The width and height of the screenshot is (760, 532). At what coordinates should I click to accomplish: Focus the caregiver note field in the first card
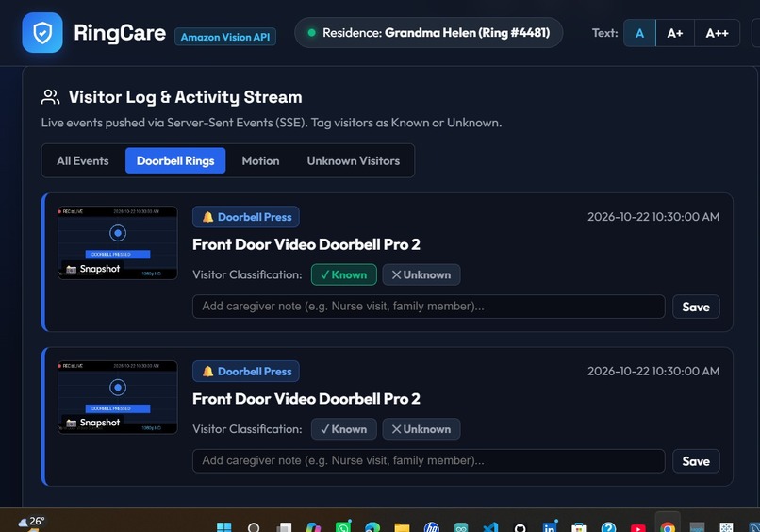(x=428, y=307)
